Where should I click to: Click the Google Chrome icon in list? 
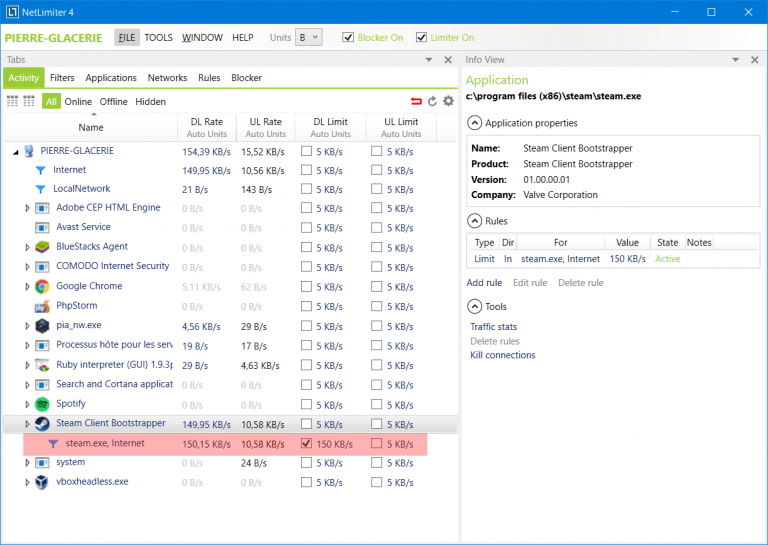[42, 286]
